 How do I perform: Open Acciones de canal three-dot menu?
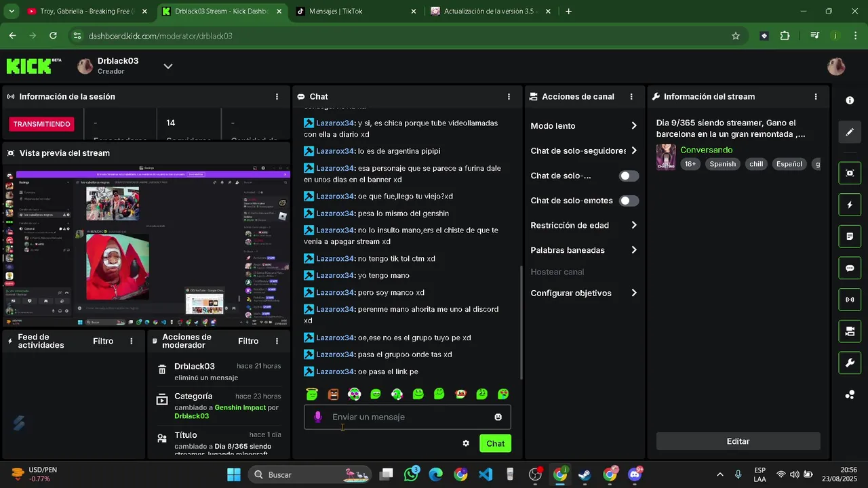tap(631, 97)
